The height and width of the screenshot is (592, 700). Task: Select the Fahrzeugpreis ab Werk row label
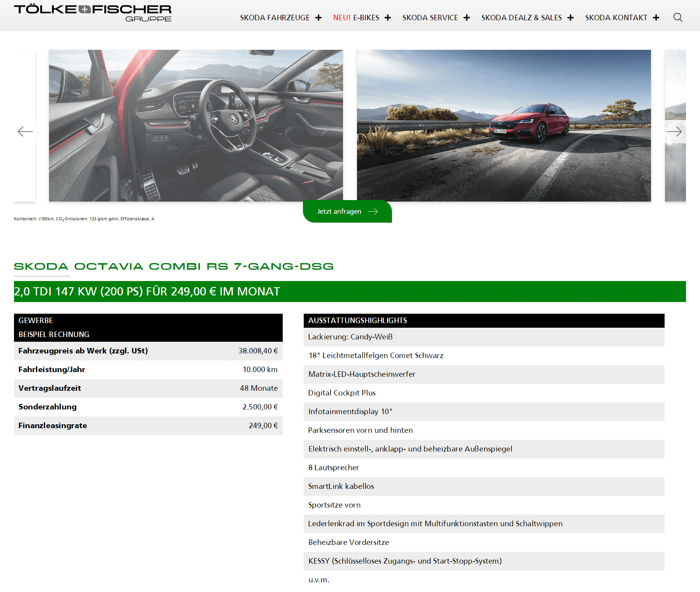point(83,351)
